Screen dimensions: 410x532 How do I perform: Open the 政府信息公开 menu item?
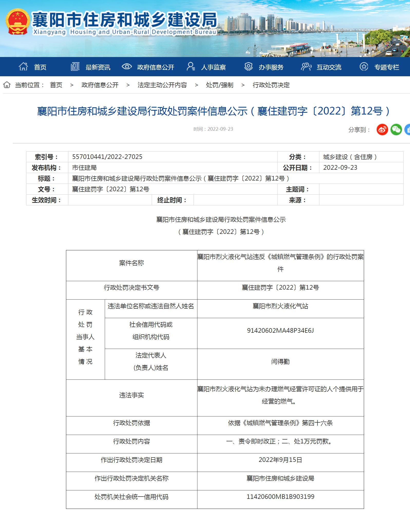156,67
